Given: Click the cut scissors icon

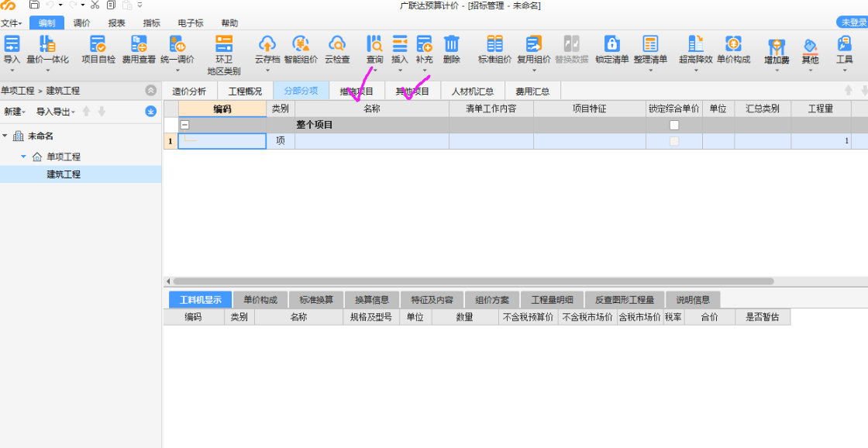Looking at the screenshot, I should pos(95,5).
